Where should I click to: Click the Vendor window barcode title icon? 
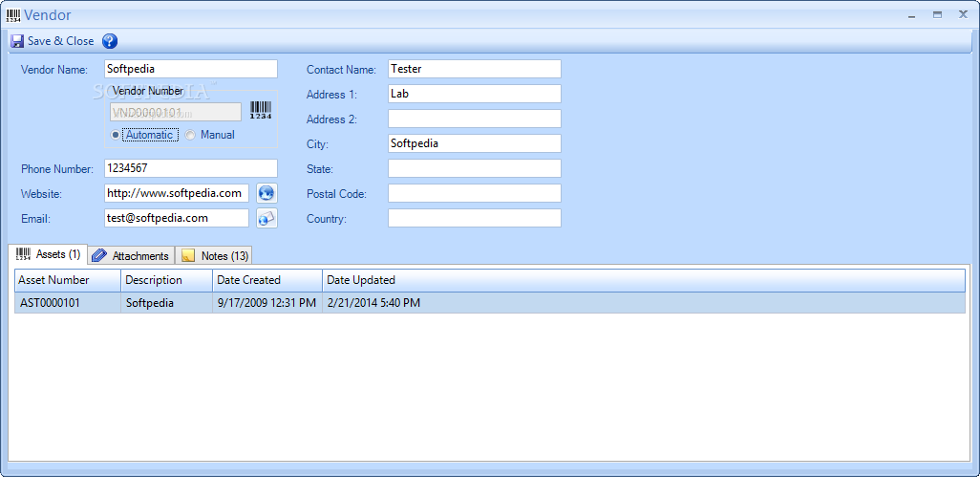pos(13,15)
